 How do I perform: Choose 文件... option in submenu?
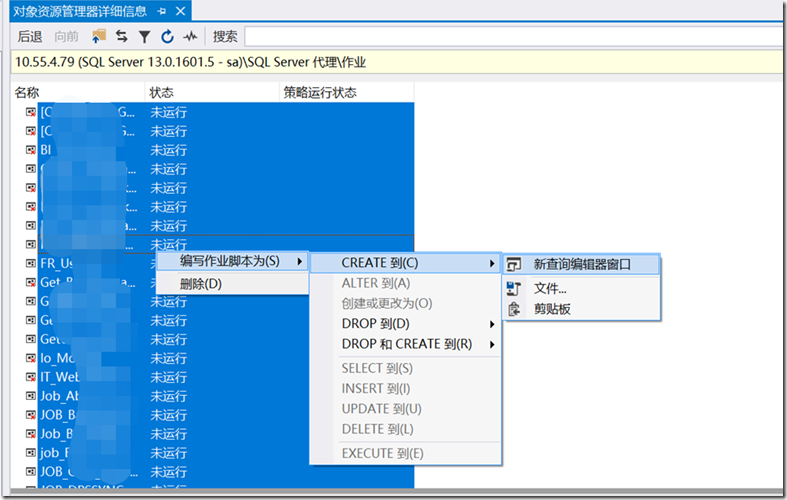[x=582, y=289]
